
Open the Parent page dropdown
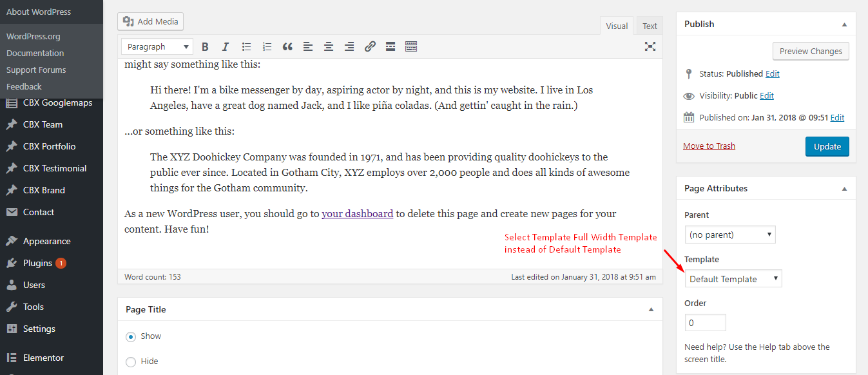coord(730,235)
